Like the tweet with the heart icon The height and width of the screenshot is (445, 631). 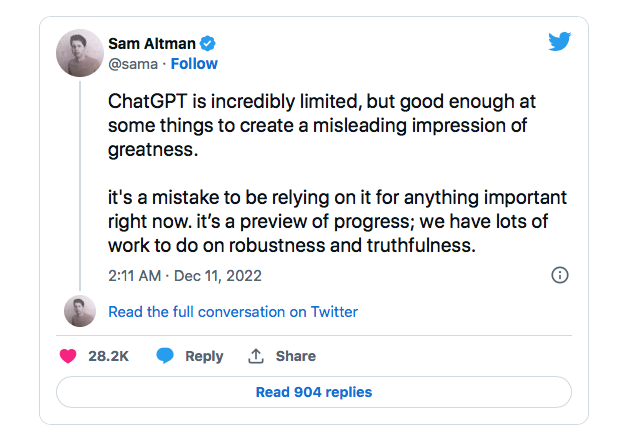(x=68, y=356)
